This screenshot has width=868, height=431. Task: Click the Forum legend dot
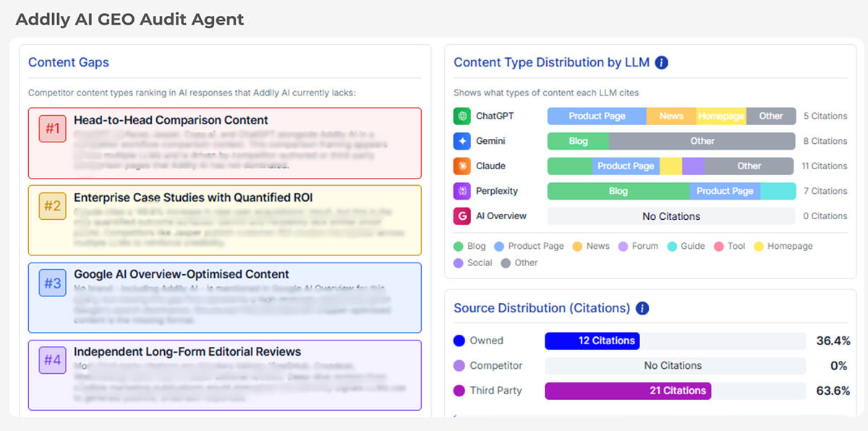pos(623,247)
